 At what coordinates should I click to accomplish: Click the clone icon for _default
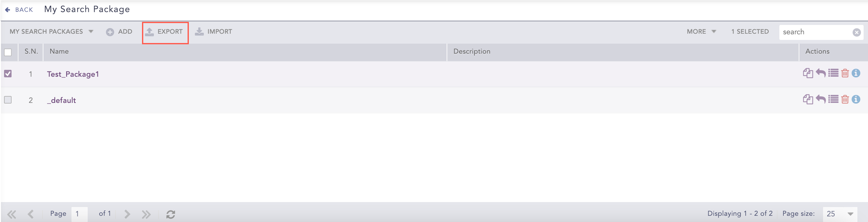(x=808, y=99)
